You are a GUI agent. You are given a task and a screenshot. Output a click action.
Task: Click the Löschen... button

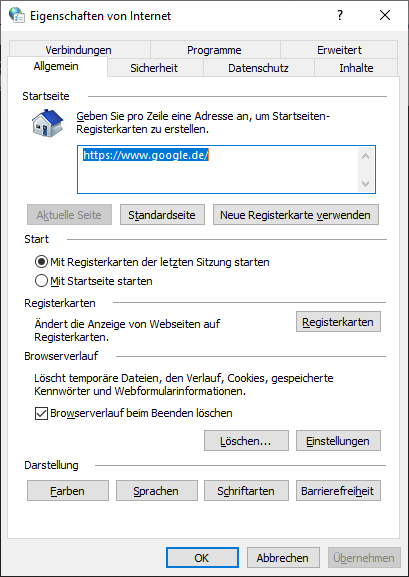[x=246, y=441]
